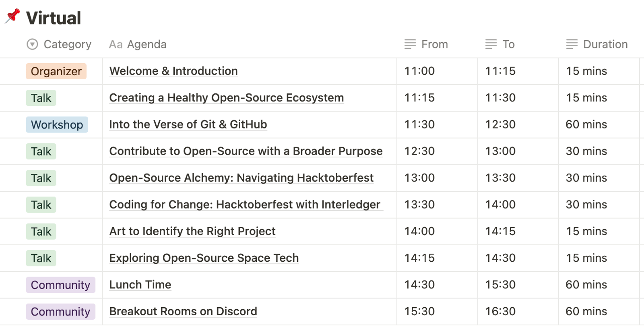The height and width of the screenshot is (331, 644).
Task: Click the 16:30 To cell
Action: [x=518, y=311]
